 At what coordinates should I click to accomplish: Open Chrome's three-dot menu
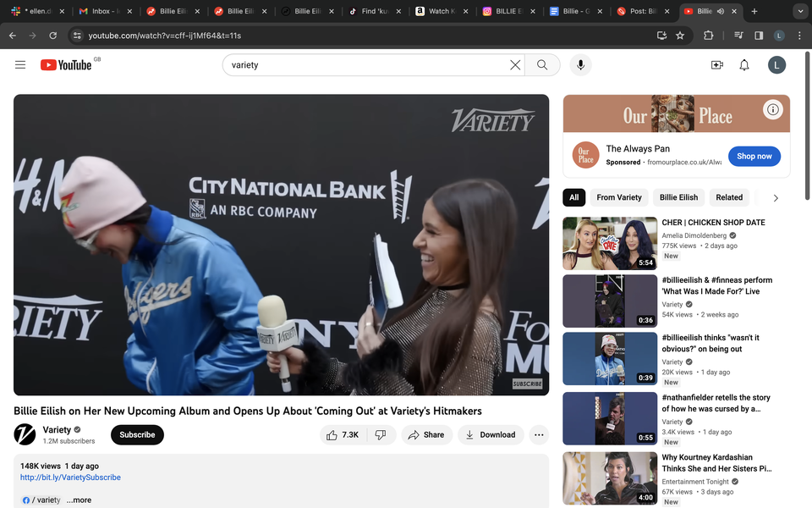(799, 36)
